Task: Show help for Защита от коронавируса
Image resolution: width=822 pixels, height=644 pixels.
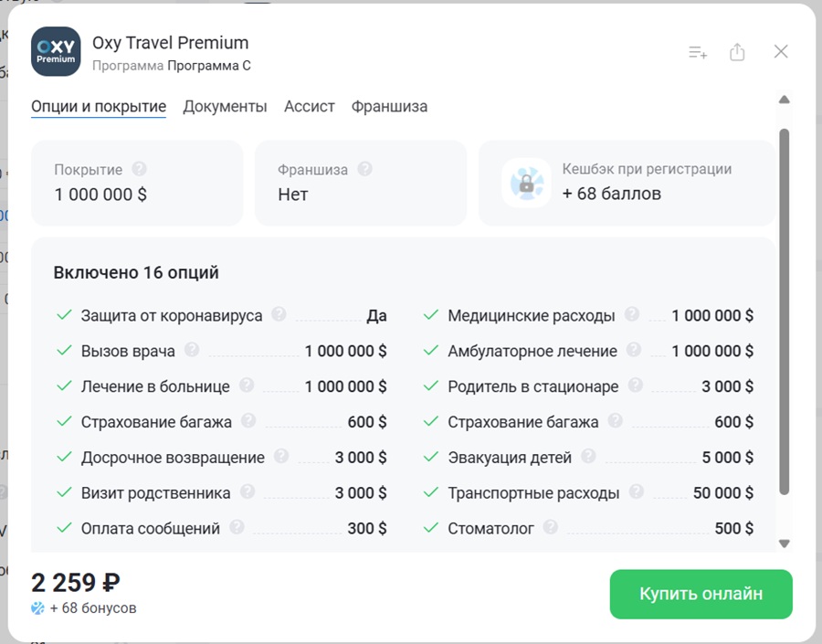Action: (279, 314)
